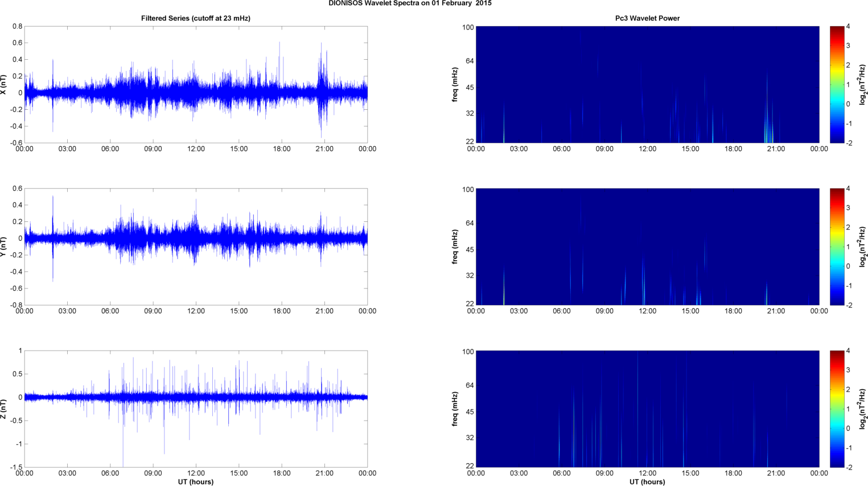Click the Z (nT) axis label

[x=4, y=409]
